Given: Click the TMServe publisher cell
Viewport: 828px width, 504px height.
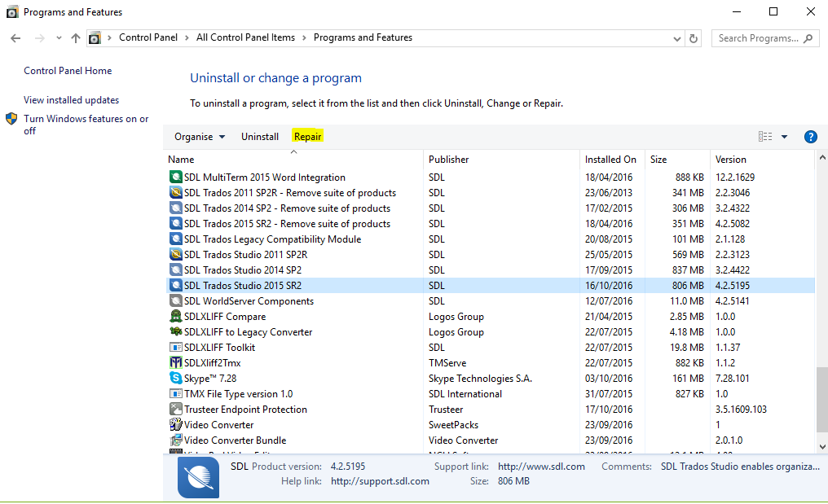Looking at the screenshot, I should click(447, 363).
